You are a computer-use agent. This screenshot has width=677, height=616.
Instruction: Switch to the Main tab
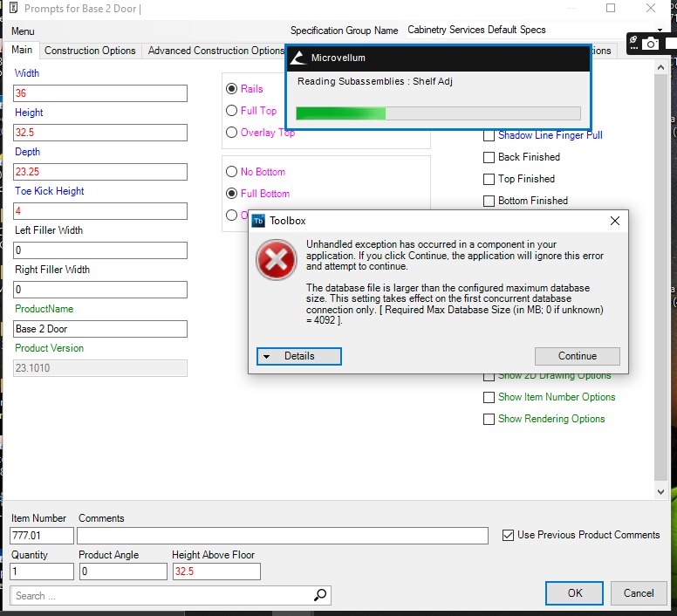click(22, 50)
